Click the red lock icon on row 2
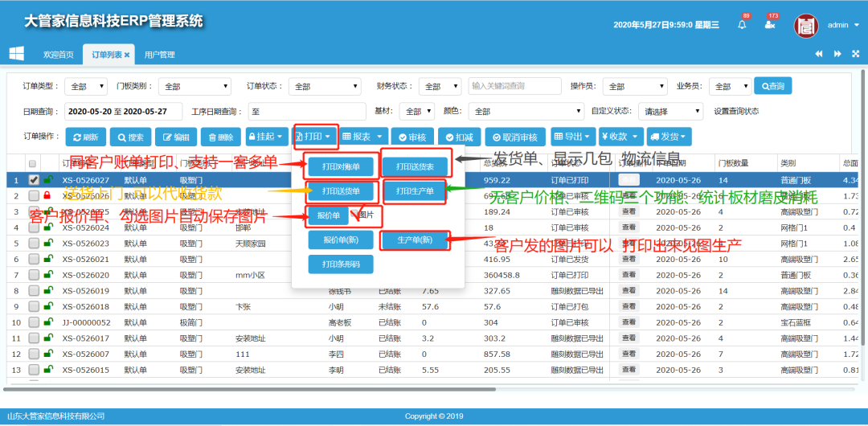The image size is (868, 426). point(47,195)
